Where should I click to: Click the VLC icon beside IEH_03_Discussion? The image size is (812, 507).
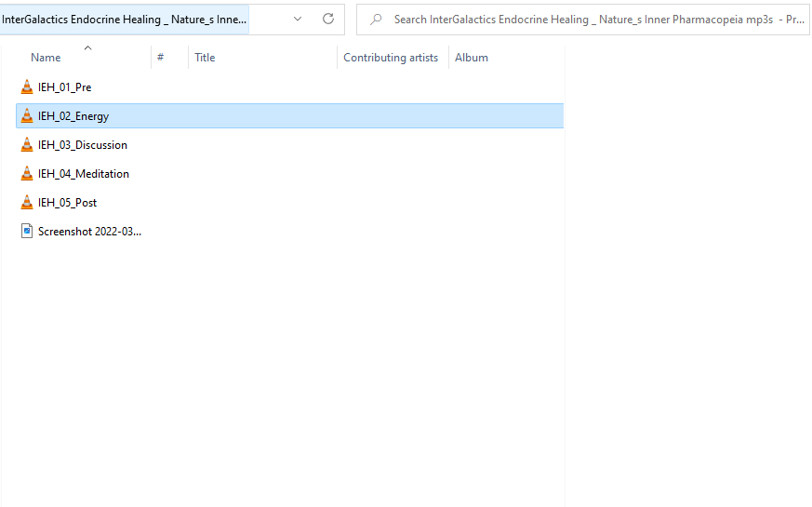point(27,145)
